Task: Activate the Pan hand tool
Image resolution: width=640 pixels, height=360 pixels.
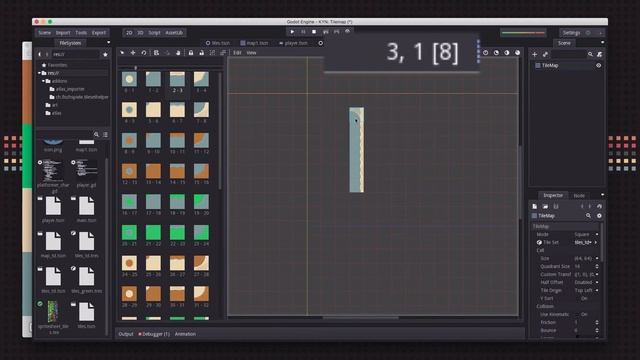Action: 178,53
